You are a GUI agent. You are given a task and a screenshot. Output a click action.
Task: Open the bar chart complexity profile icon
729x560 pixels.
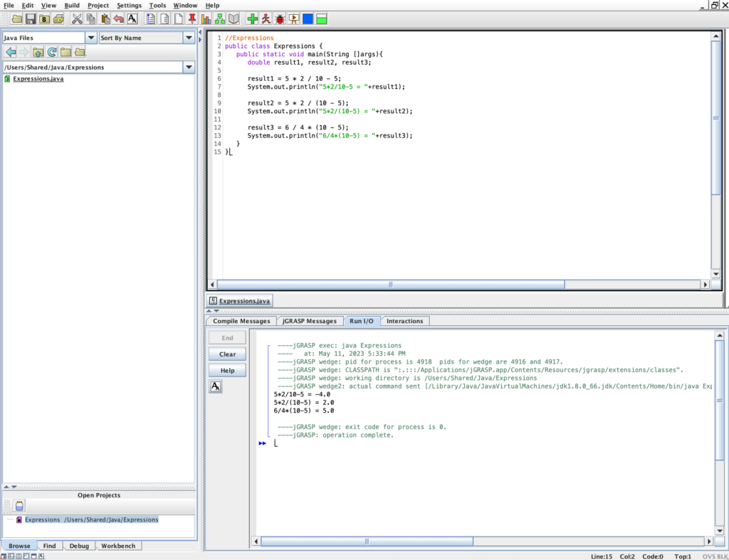(x=206, y=19)
